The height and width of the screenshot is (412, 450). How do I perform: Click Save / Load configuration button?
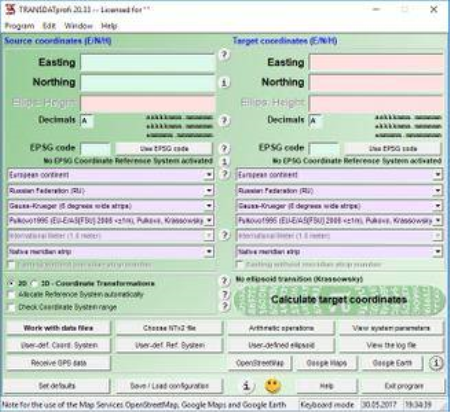[169, 386]
